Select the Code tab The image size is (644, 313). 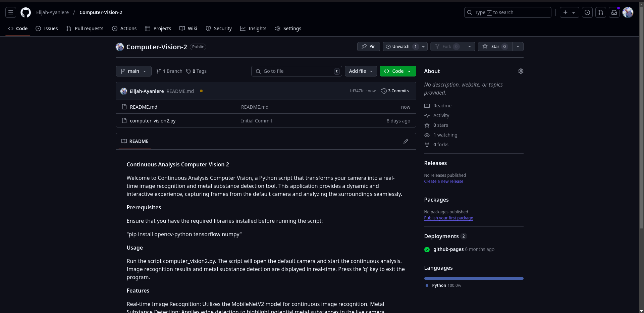[18, 29]
